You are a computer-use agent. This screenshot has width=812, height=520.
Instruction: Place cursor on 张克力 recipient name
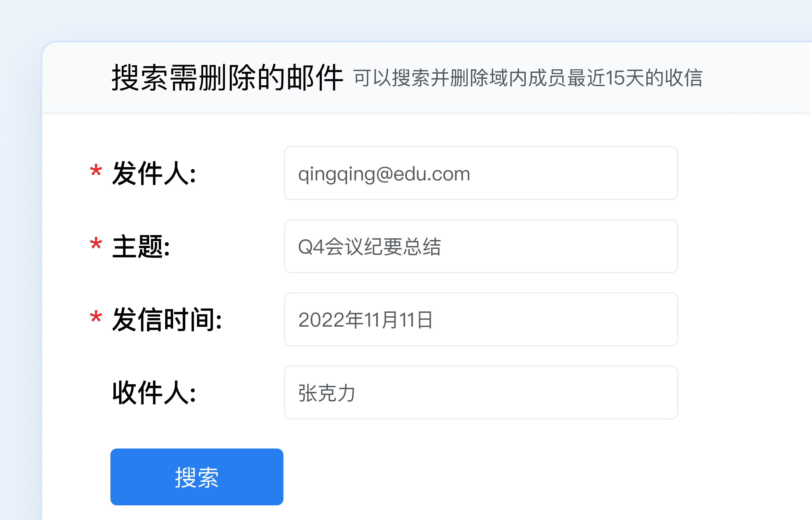[326, 393]
